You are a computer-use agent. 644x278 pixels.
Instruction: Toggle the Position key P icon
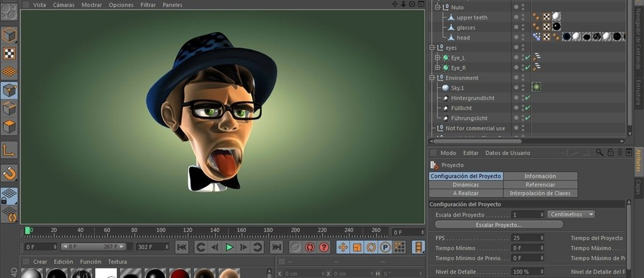(385, 247)
